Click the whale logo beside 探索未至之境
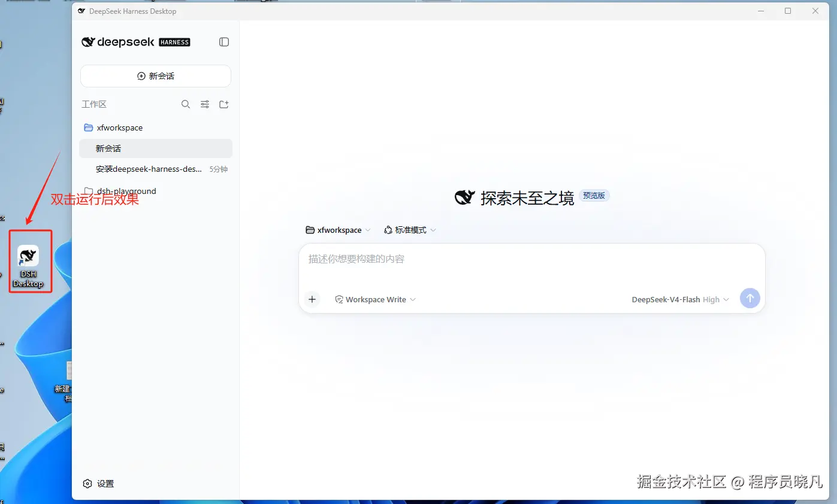Image resolution: width=837 pixels, height=504 pixels. pyautogui.click(x=465, y=198)
